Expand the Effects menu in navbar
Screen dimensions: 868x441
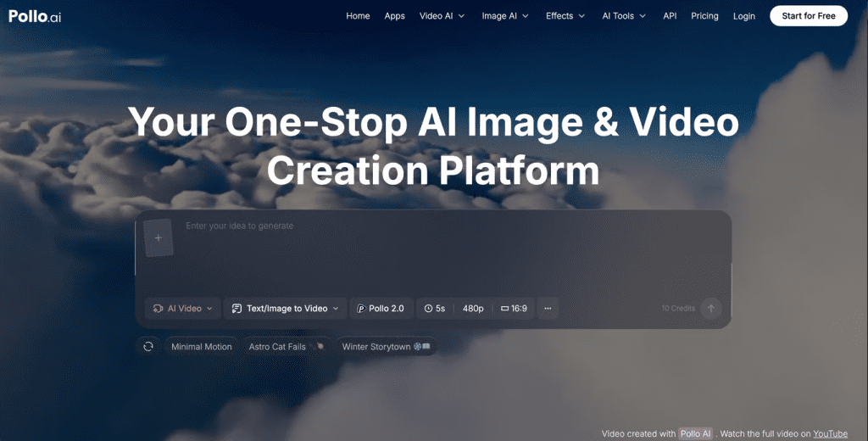565,16
